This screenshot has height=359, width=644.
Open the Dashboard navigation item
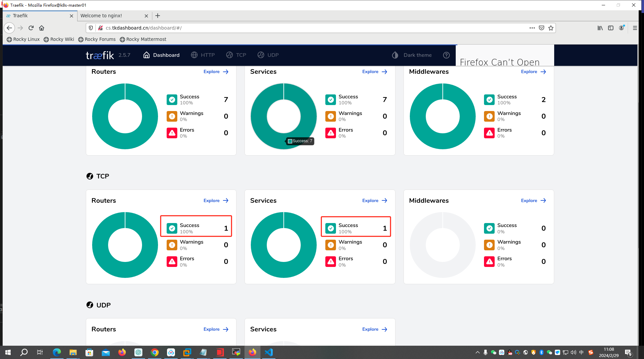click(161, 55)
